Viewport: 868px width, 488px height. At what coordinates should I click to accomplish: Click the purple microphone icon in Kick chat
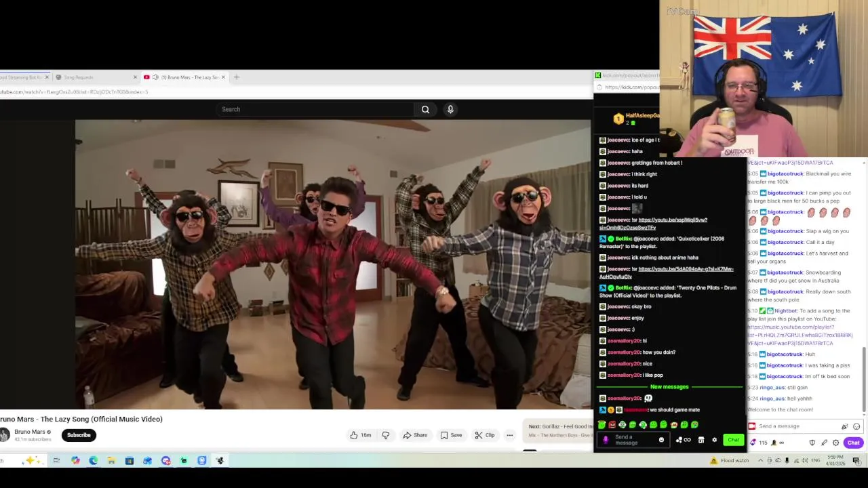tap(606, 440)
